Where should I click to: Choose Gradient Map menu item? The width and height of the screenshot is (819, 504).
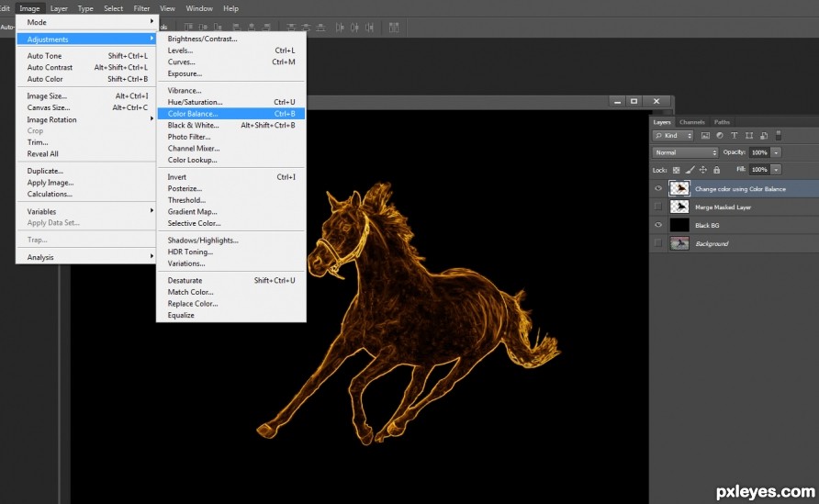tap(230, 211)
